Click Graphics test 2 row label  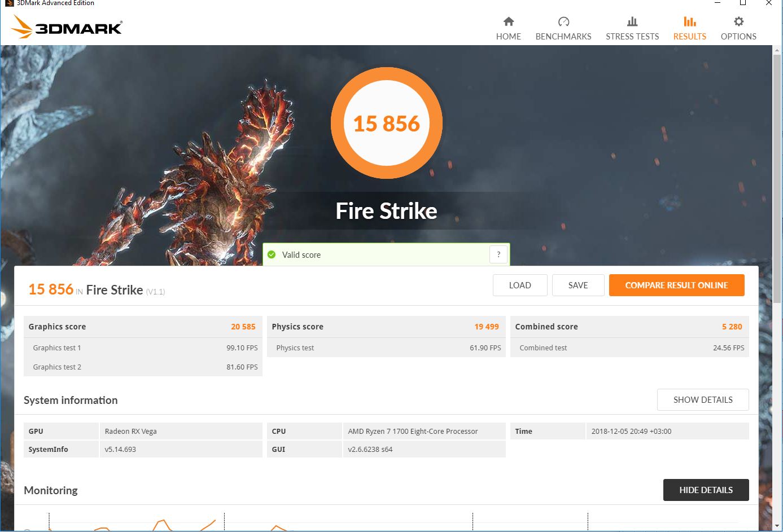click(57, 367)
